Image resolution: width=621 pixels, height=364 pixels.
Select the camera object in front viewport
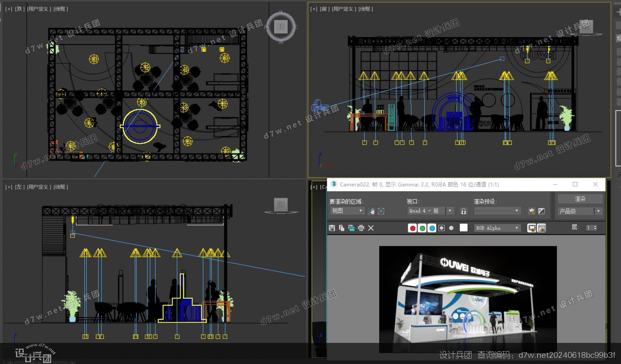coord(319,106)
